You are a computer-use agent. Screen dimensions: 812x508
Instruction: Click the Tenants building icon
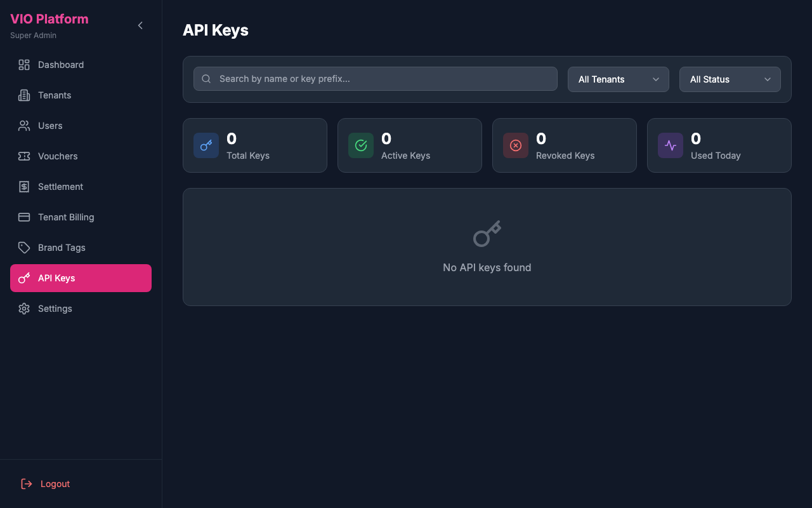pos(23,95)
